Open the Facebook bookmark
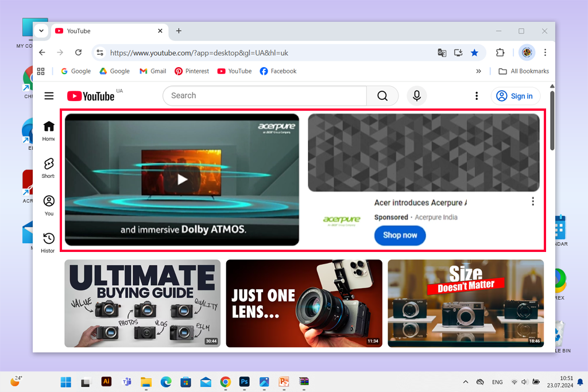 pyautogui.click(x=278, y=71)
